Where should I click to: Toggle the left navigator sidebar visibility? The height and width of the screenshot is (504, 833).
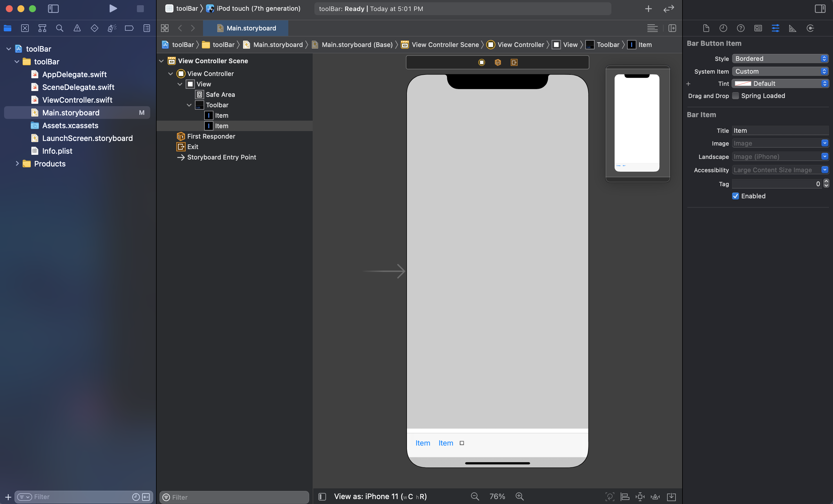coord(53,9)
